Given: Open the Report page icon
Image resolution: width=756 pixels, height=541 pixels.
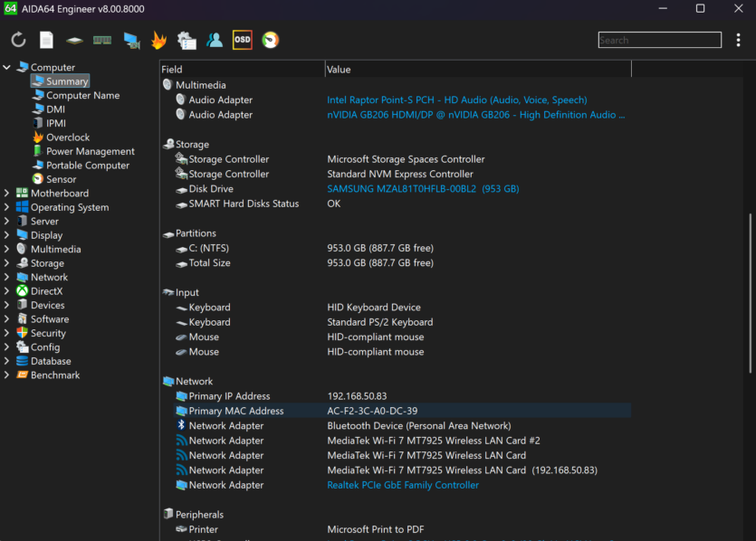Looking at the screenshot, I should (x=46, y=40).
